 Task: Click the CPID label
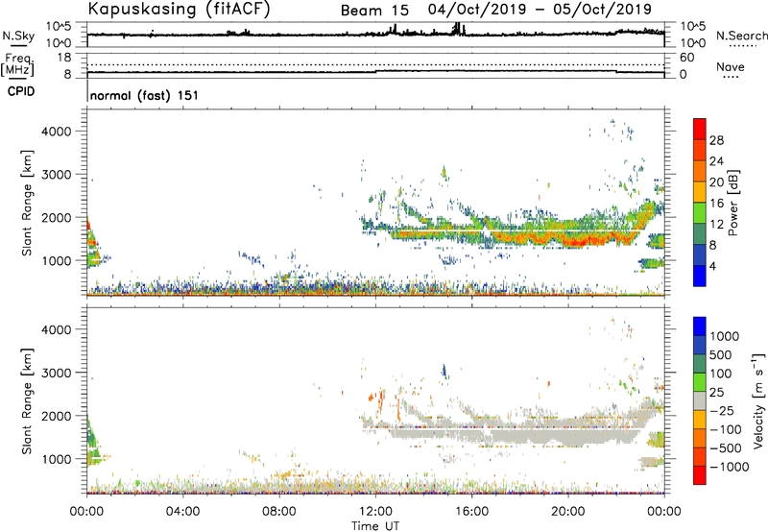(x=21, y=91)
